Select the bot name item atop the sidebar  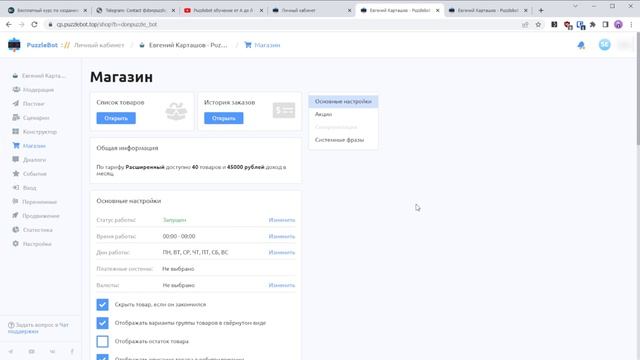[39, 76]
